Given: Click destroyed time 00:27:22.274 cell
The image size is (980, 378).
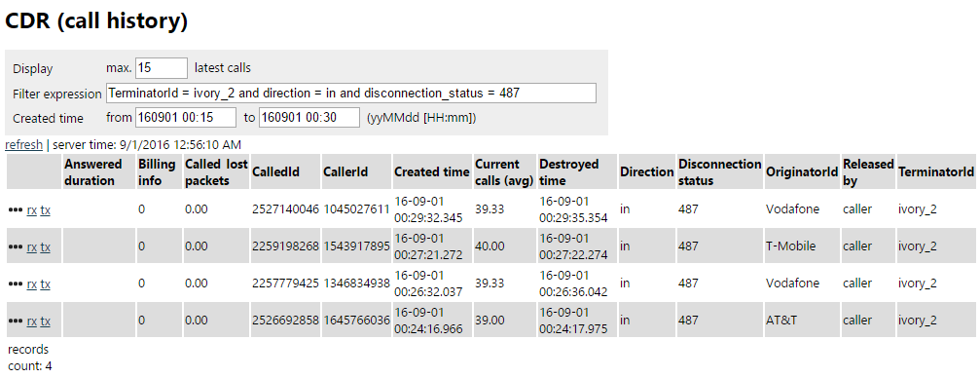Looking at the screenshot, I should pyautogui.click(x=577, y=246).
